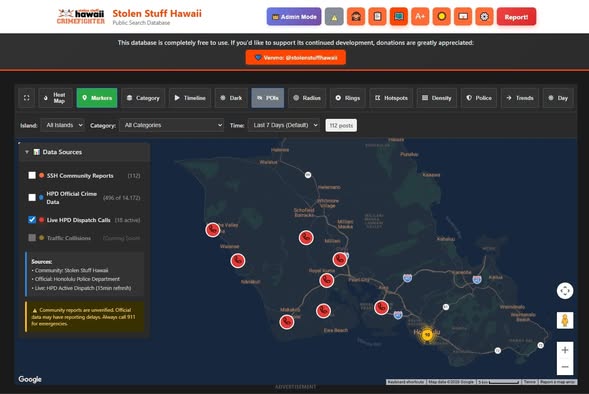The height and width of the screenshot is (394, 589).
Task: Click the Stolen Stuff Hawaii Crimefighter logo
Action: tap(80, 17)
